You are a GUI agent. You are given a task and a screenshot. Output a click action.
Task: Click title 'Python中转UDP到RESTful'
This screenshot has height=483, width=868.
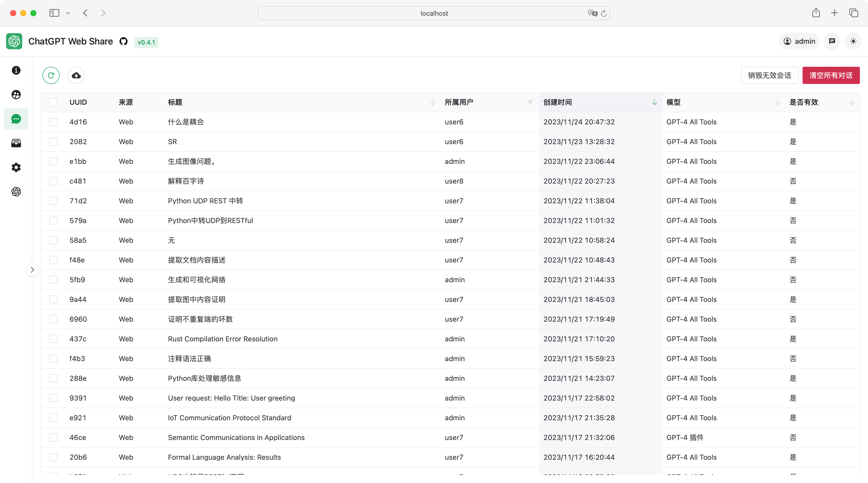[210, 220]
